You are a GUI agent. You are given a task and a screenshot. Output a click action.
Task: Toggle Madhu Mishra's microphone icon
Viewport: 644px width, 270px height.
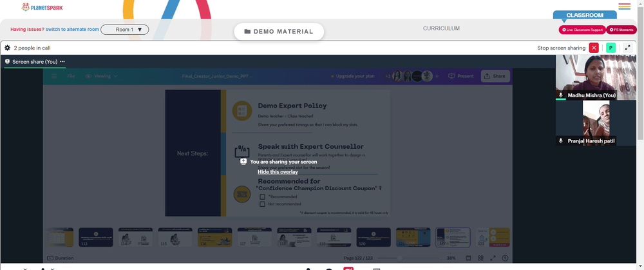pos(561,95)
